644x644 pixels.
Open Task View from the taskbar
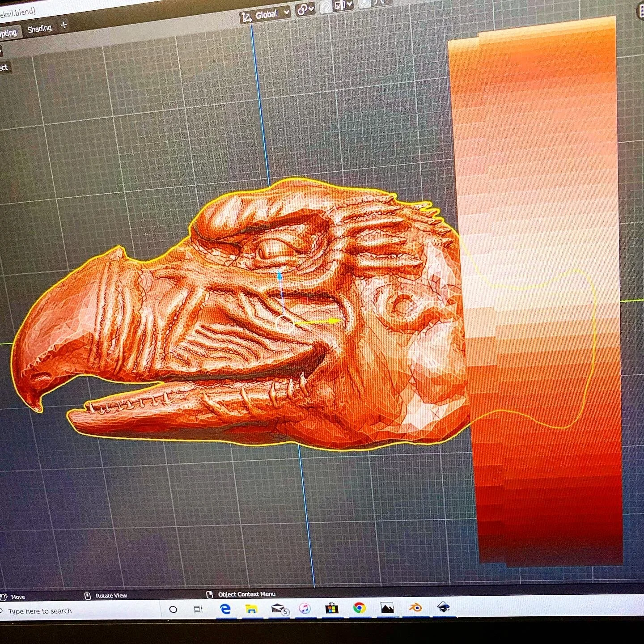point(198,609)
